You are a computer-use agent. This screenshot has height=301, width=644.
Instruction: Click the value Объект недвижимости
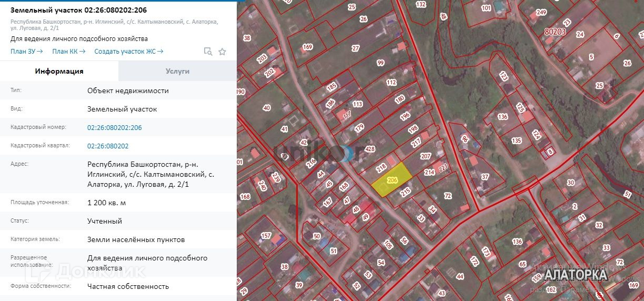point(128,91)
